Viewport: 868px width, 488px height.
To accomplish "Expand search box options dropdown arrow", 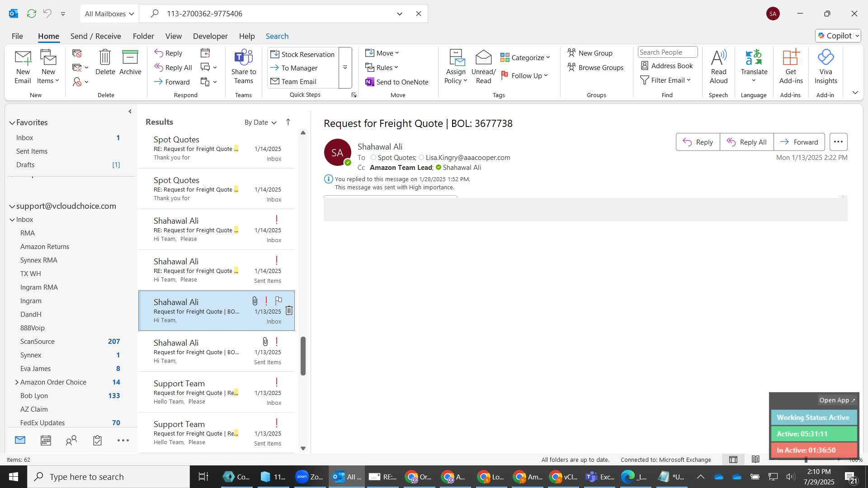I will pos(400,14).
